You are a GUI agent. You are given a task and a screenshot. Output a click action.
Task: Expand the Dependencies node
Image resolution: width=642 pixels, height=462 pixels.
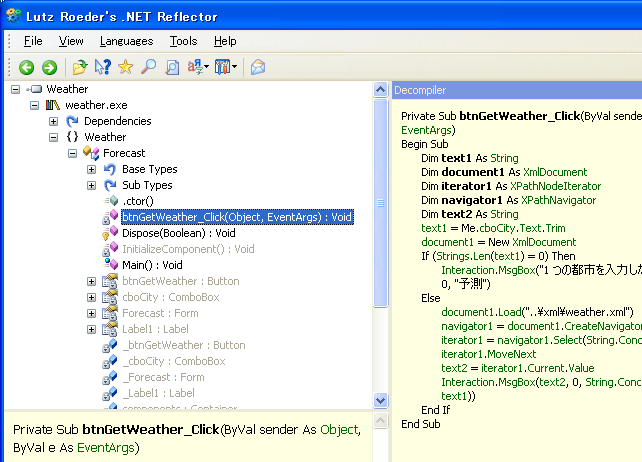pos(54,121)
